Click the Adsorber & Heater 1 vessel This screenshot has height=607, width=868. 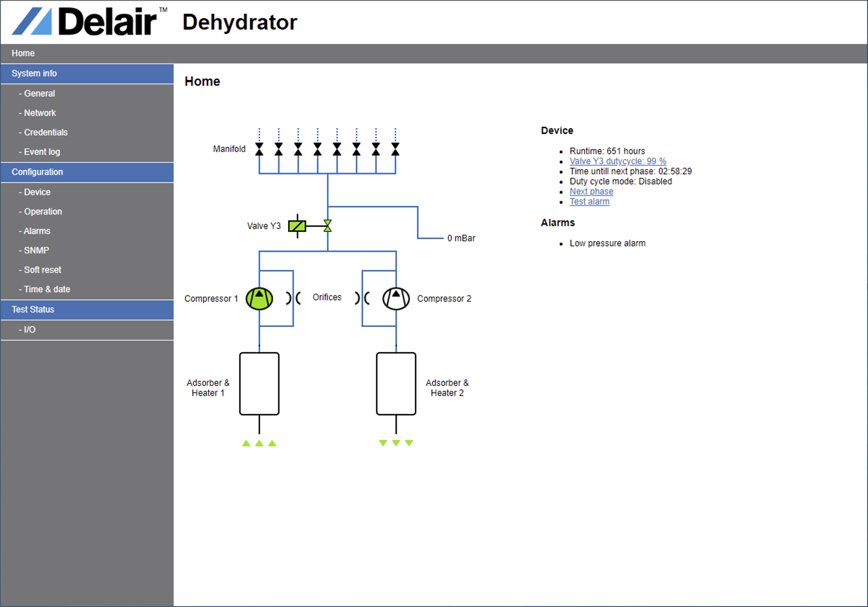tap(259, 384)
